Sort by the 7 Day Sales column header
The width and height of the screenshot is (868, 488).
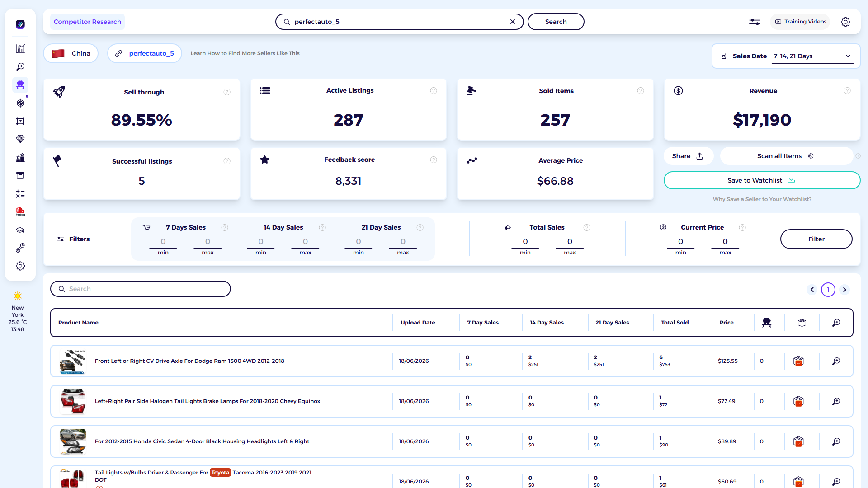[483, 323]
